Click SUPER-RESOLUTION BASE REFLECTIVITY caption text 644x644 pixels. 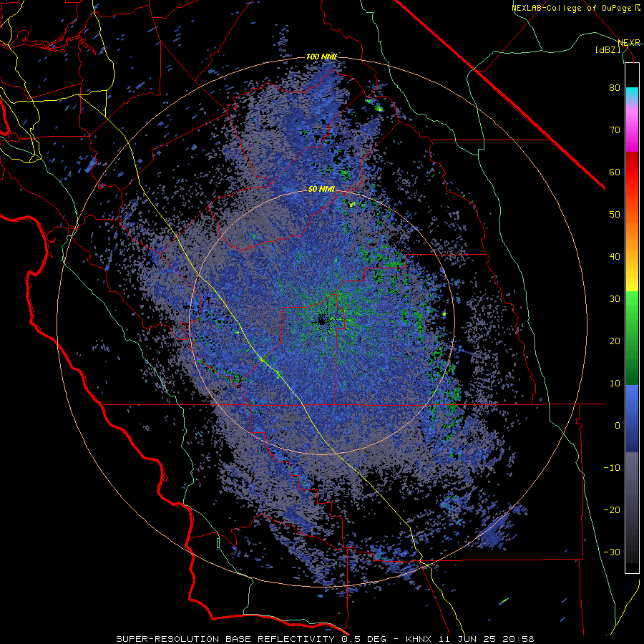[225, 639]
